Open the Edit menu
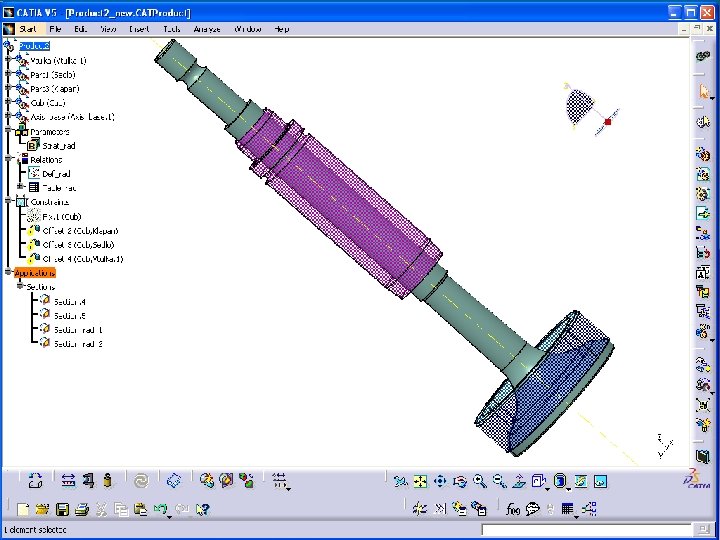720x540 pixels. 80,29
